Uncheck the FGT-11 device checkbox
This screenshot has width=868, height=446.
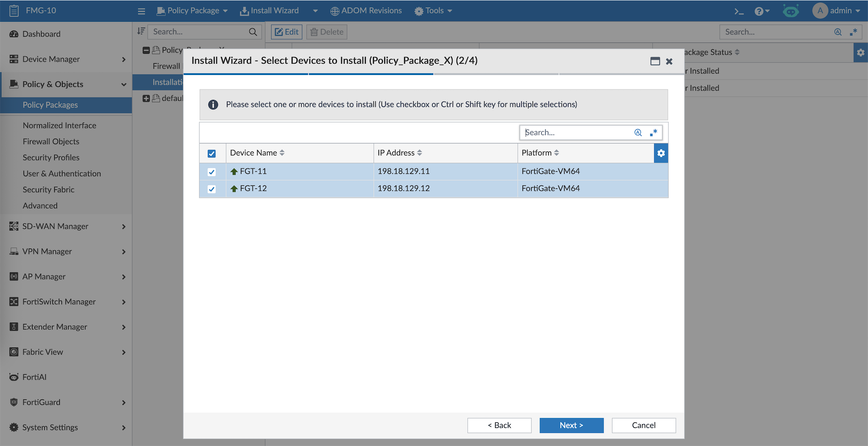(212, 172)
